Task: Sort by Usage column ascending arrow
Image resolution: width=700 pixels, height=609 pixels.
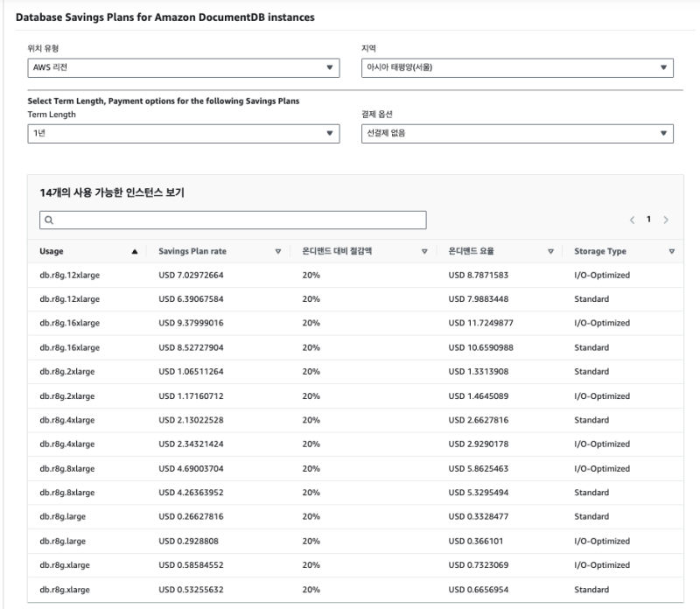Action: [x=134, y=252]
